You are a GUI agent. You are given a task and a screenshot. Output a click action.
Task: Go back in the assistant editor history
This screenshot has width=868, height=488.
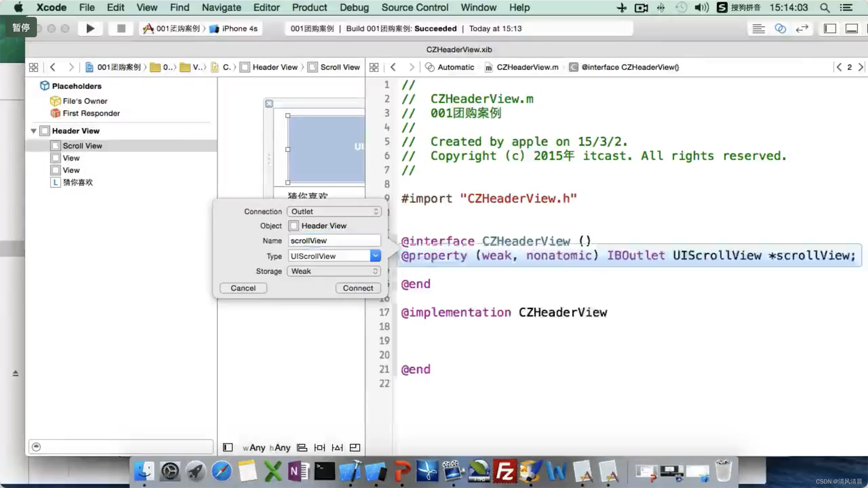(x=393, y=67)
